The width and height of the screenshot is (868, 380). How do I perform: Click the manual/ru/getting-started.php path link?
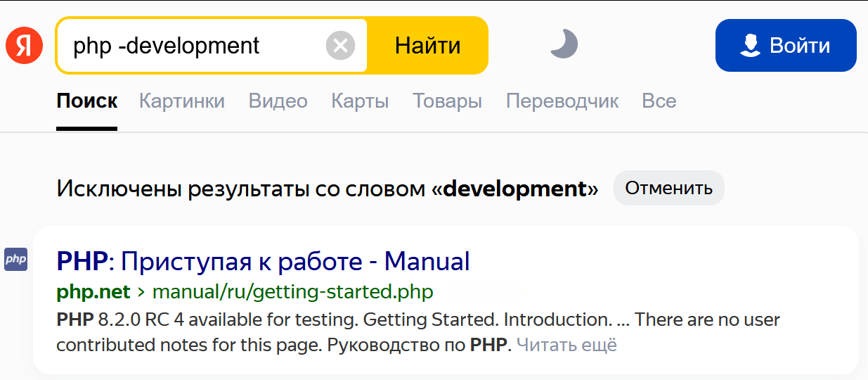[293, 291]
